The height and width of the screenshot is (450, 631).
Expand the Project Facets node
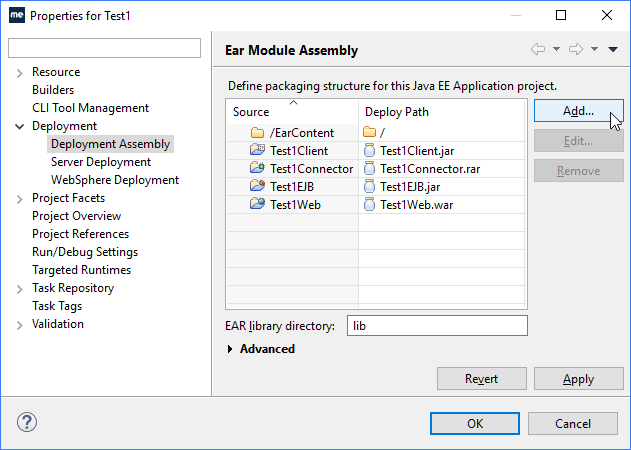coord(20,198)
